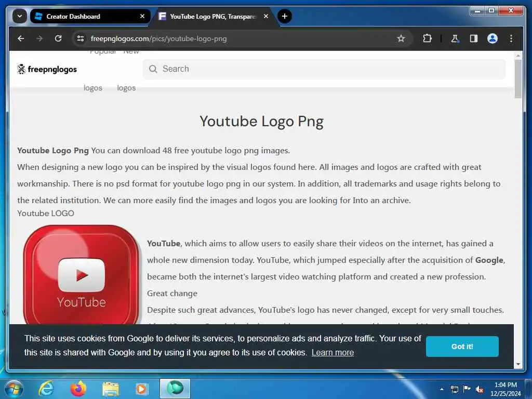Close the YouTube Logo PNG tab
The height and width of the screenshot is (399, 532).
pyautogui.click(x=266, y=16)
